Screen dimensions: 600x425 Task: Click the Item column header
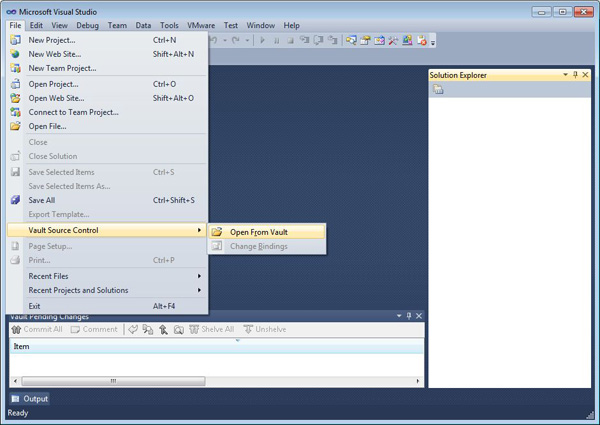click(x=22, y=347)
